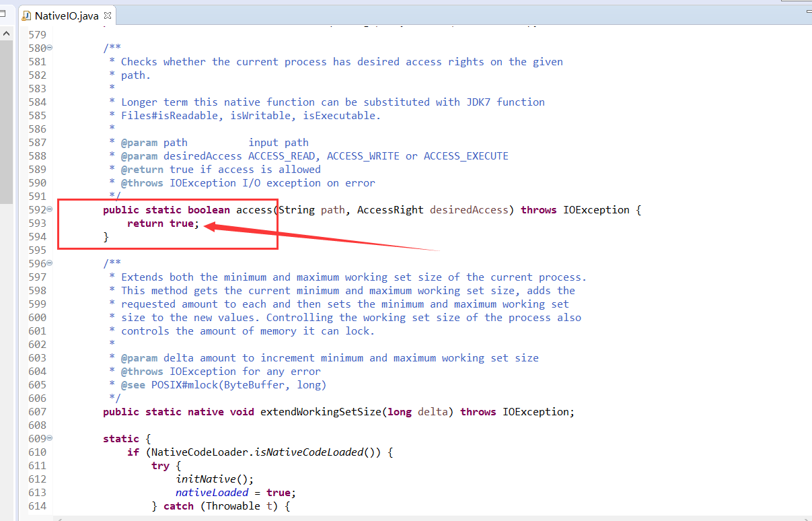Click 'AccessRight' type in method signature
The image size is (812, 521).
coord(390,209)
